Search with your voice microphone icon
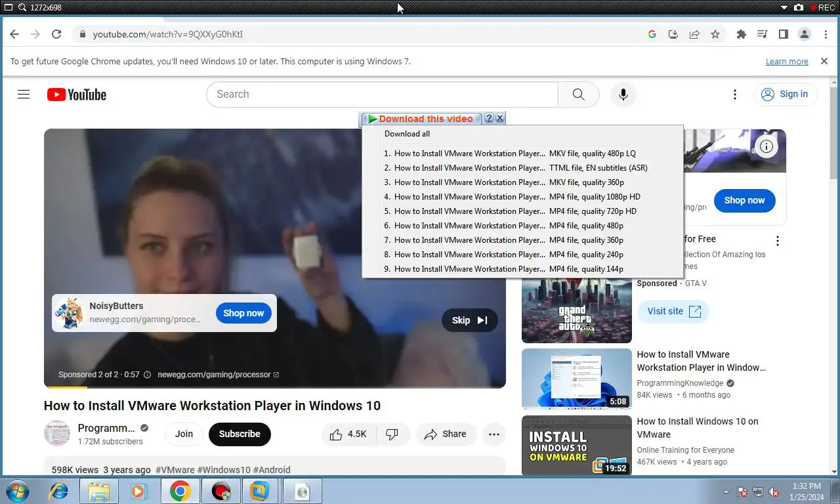840x504 pixels. [623, 94]
